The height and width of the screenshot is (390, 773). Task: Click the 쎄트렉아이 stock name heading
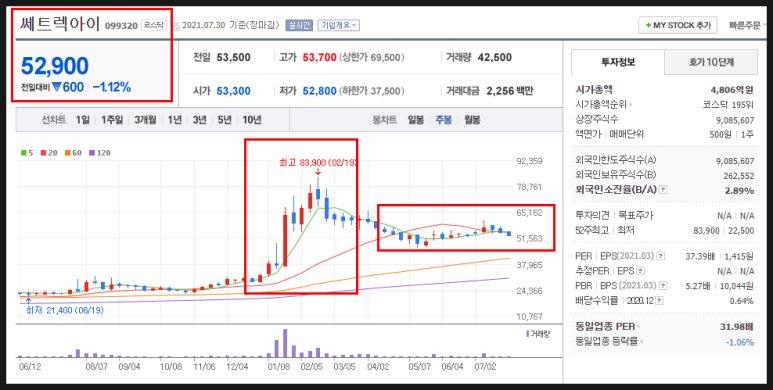(x=60, y=23)
